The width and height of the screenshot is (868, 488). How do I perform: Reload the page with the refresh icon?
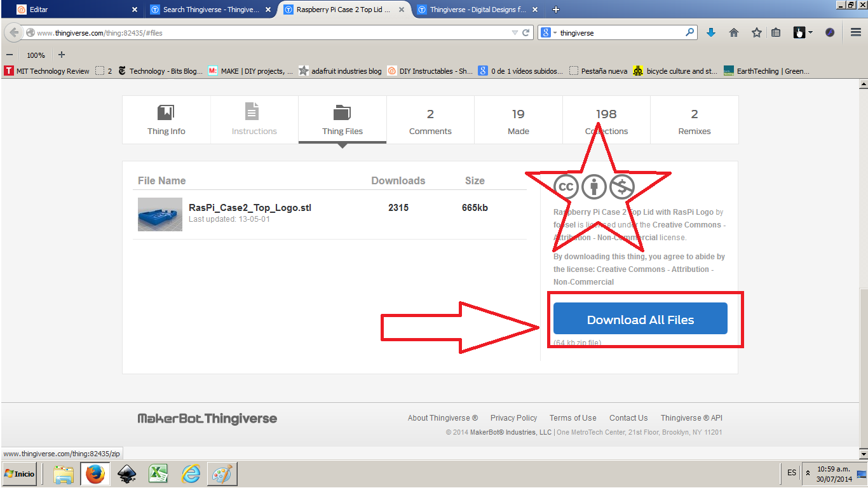[526, 32]
